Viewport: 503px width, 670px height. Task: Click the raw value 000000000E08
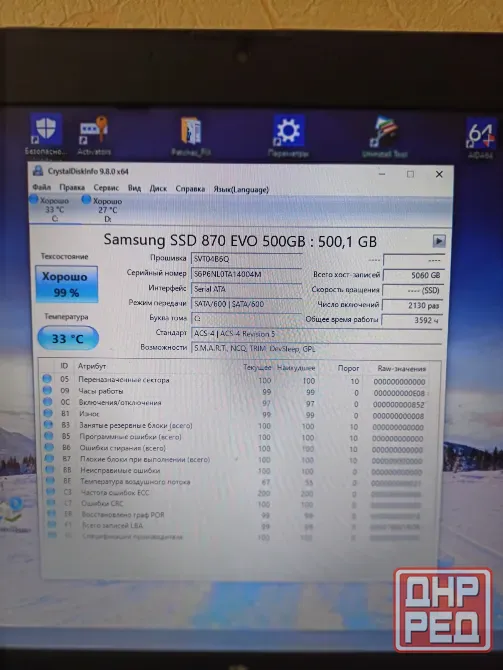point(399,393)
